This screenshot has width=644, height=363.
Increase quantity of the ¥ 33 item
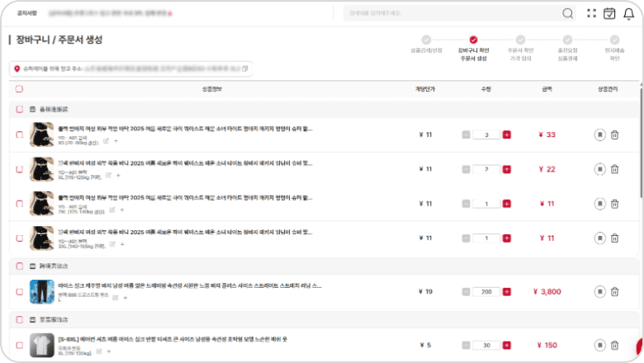coord(506,134)
